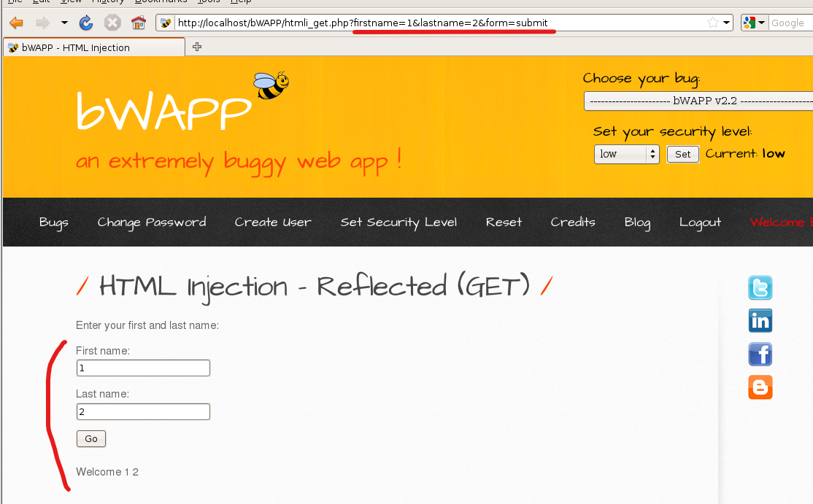This screenshot has height=504, width=813.
Task: Select the bWAPP - HTML Injection tab
Action: pos(94,47)
